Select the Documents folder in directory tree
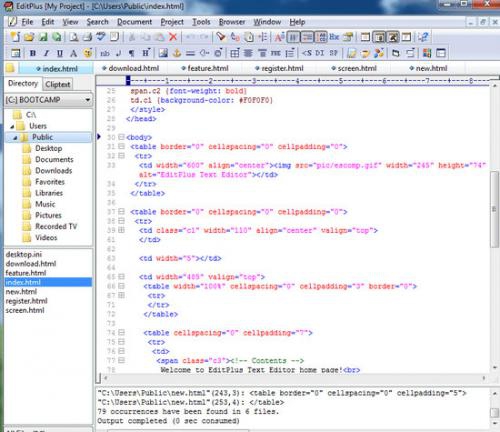This screenshot has height=432, width=500. coord(54,160)
